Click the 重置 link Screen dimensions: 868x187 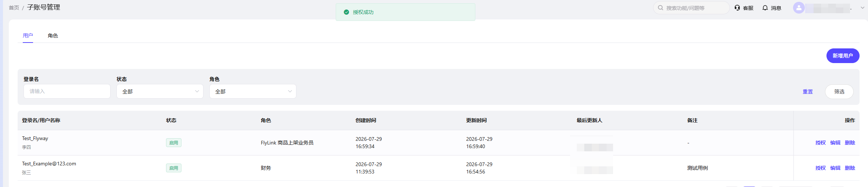tap(807, 92)
